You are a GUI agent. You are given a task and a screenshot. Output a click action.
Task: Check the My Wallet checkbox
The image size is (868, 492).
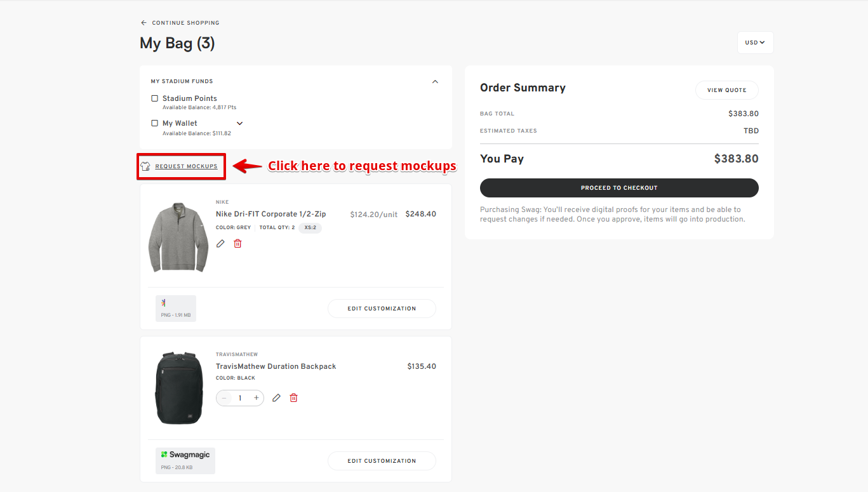click(154, 123)
